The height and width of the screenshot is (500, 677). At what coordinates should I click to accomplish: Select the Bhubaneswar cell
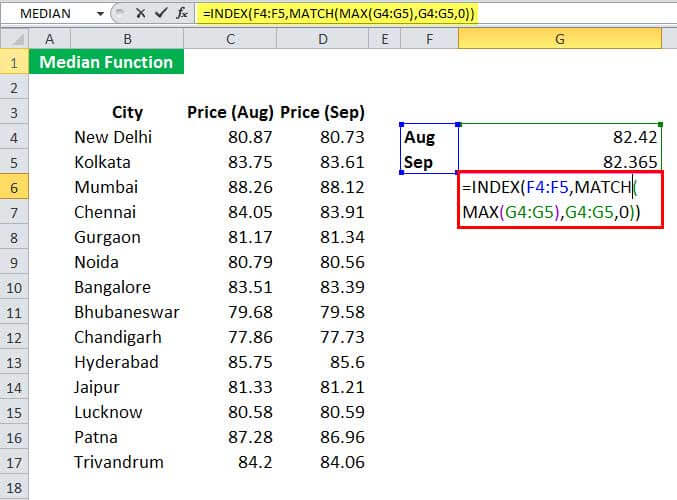pyautogui.click(x=127, y=313)
